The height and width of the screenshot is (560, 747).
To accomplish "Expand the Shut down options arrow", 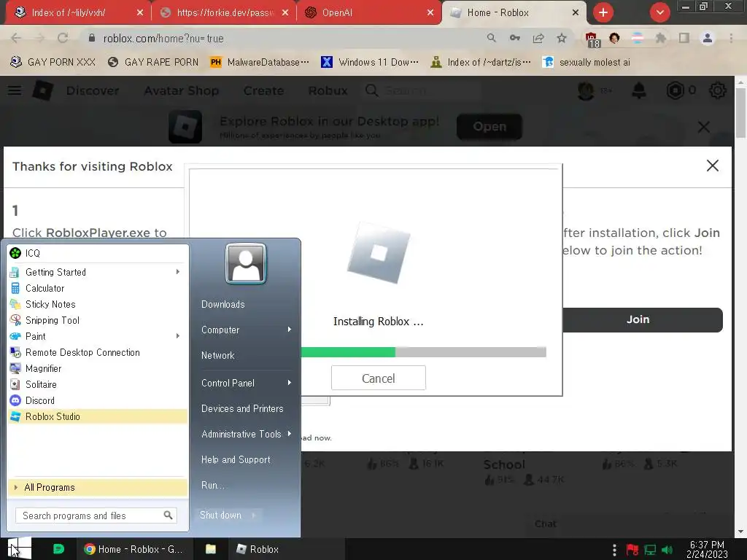I will 254,516.
